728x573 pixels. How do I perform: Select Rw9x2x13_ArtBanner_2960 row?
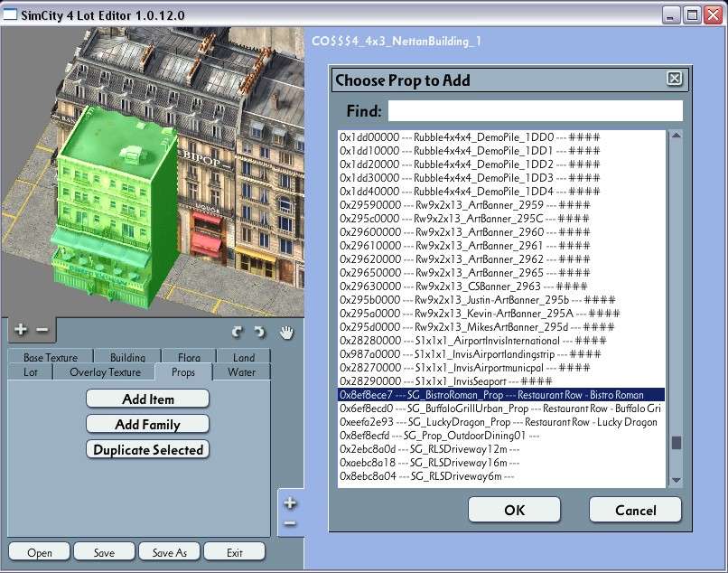point(501,232)
